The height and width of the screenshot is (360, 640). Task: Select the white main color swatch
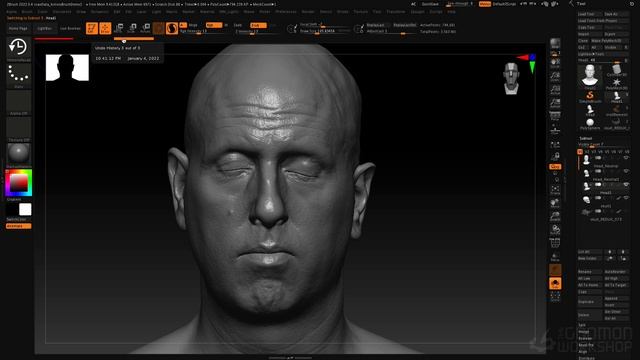tap(25, 209)
